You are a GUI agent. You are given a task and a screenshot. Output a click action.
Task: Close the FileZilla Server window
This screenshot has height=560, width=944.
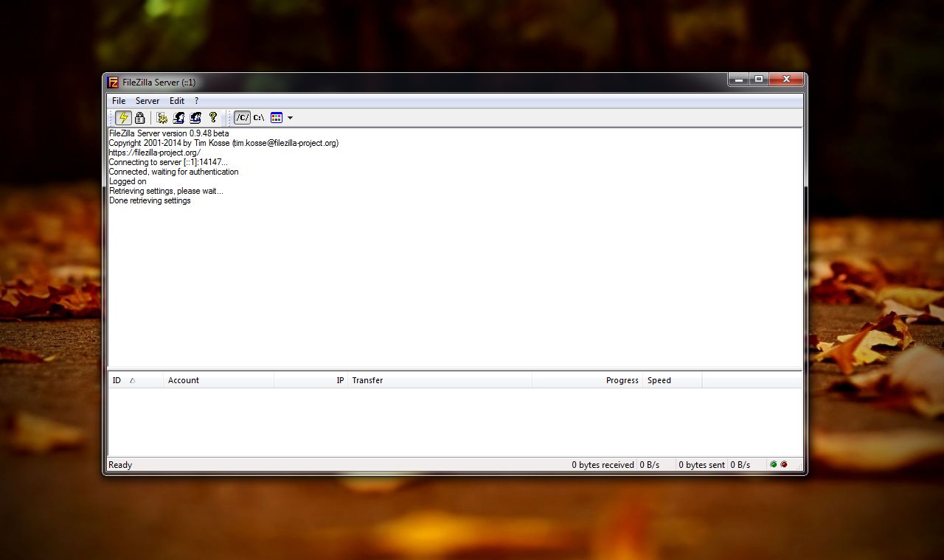pos(787,80)
